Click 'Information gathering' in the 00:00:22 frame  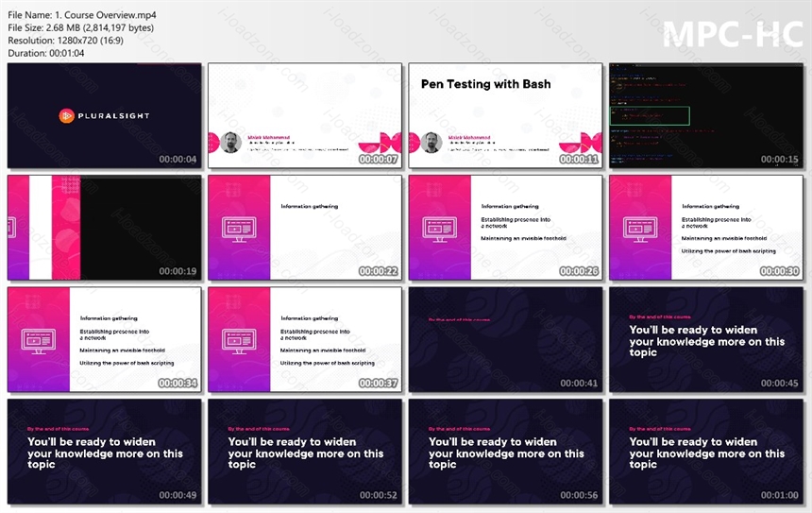[309, 206]
